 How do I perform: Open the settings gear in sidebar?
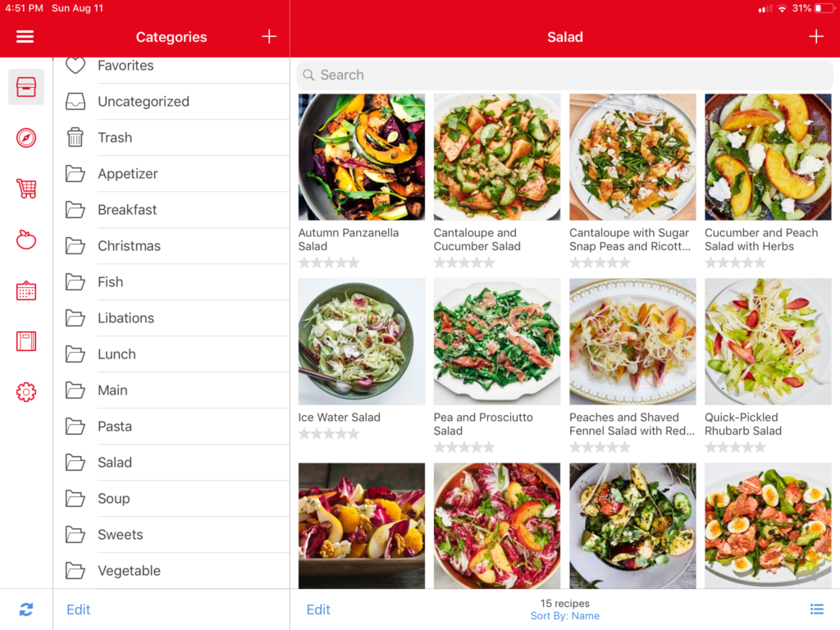[x=26, y=392]
